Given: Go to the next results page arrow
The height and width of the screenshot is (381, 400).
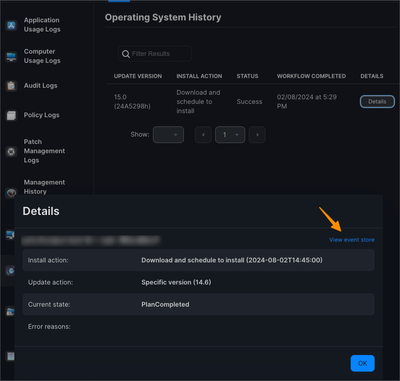Looking at the screenshot, I should pyautogui.click(x=257, y=135).
